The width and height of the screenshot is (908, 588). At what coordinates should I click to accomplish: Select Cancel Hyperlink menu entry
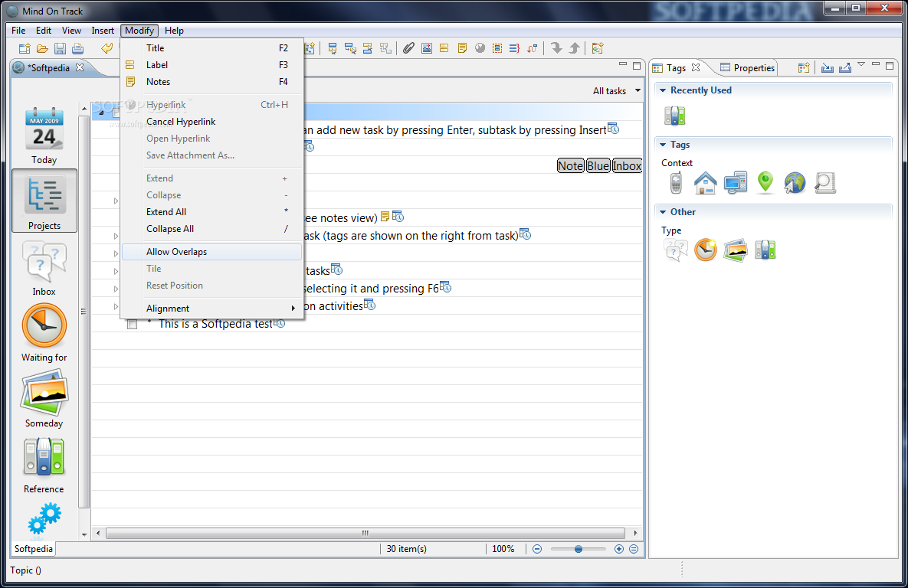(212, 122)
